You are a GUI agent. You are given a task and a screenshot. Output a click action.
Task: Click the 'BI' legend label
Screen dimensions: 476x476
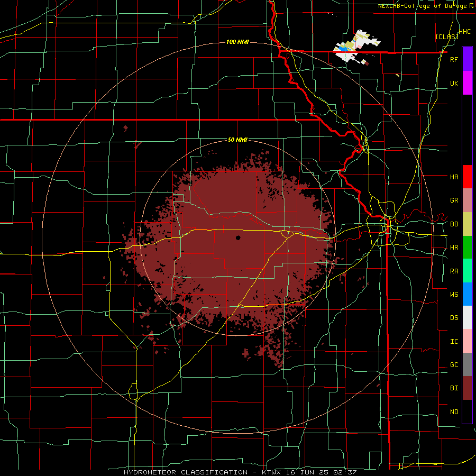pos(454,388)
